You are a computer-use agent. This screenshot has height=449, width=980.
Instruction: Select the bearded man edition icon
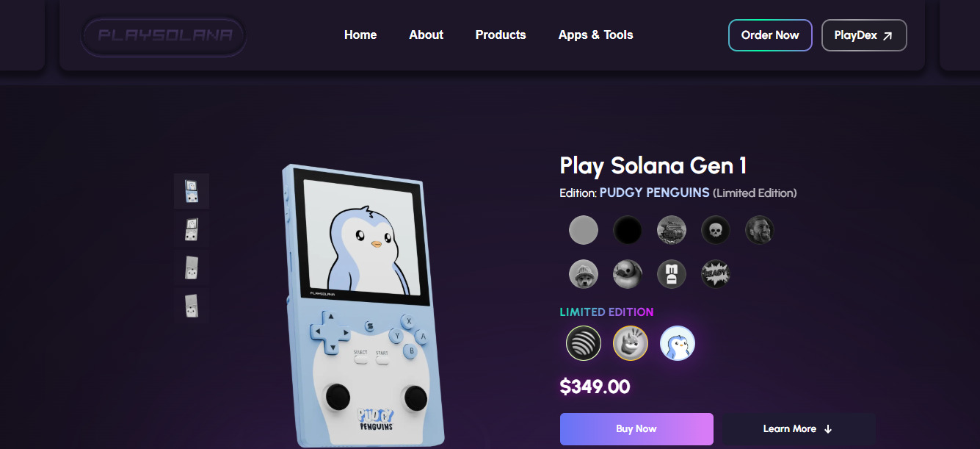tap(760, 230)
